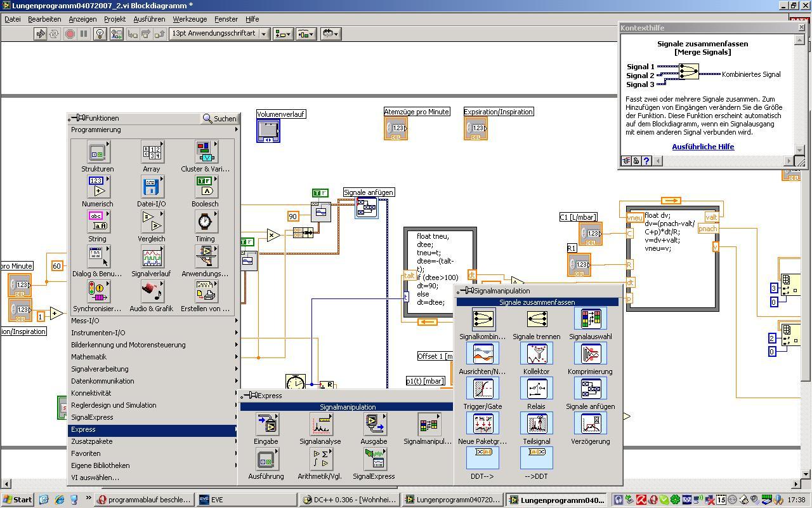The image size is (812, 508).
Task: Pin the Signalmanipulation palette with the thumbtack
Action: pos(466,291)
